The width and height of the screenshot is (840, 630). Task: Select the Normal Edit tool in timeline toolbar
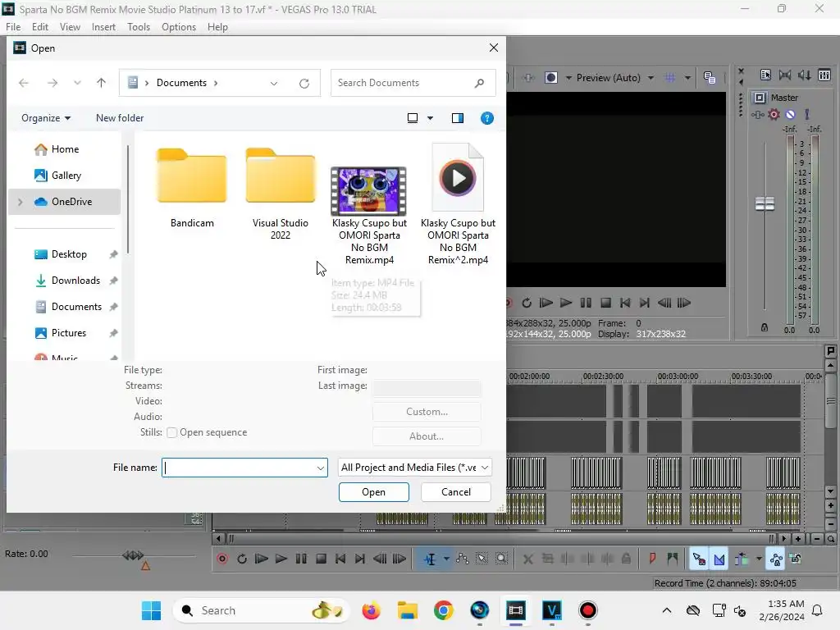430,559
